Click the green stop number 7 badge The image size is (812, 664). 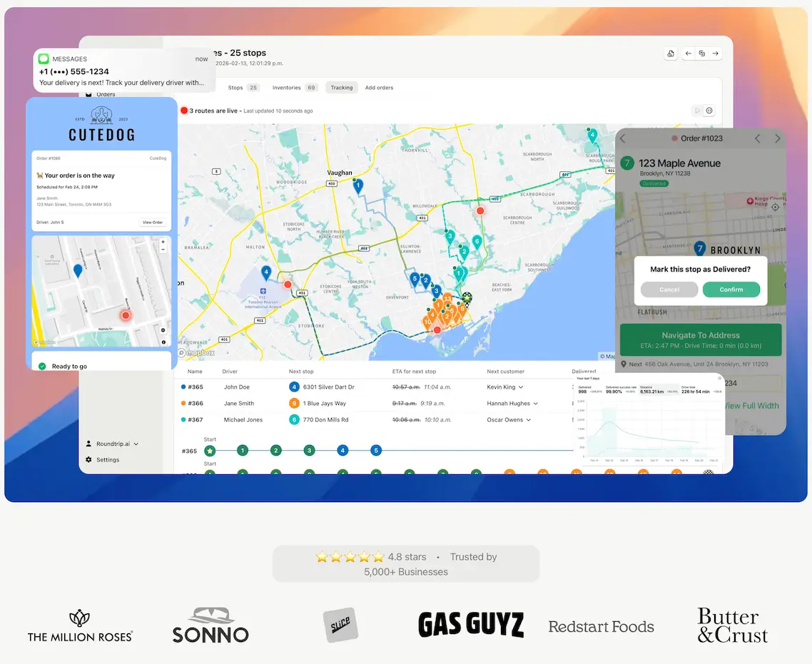pyautogui.click(x=627, y=163)
